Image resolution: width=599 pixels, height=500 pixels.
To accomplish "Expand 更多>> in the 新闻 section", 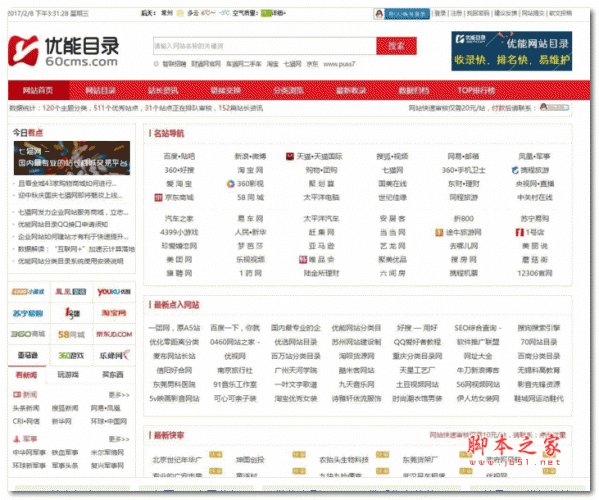I will [x=119, y=395].
